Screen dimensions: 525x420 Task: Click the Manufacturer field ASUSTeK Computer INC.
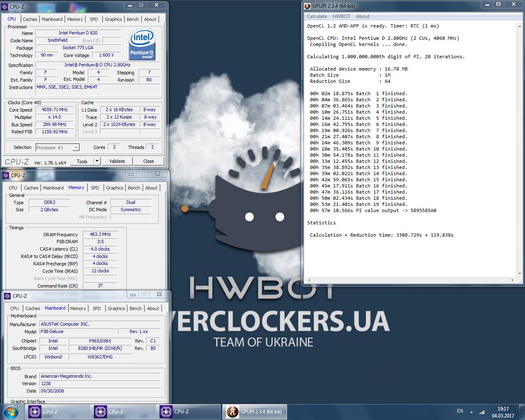pos(100,324)
